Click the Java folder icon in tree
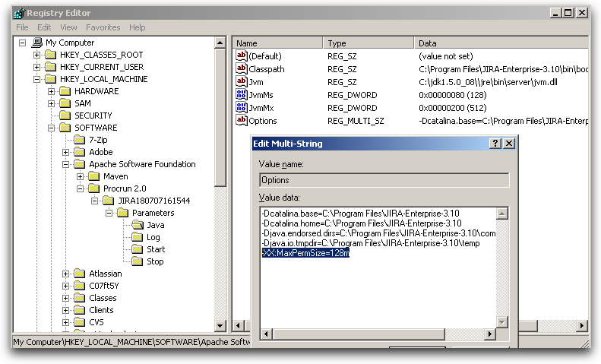 pos(137,225)
